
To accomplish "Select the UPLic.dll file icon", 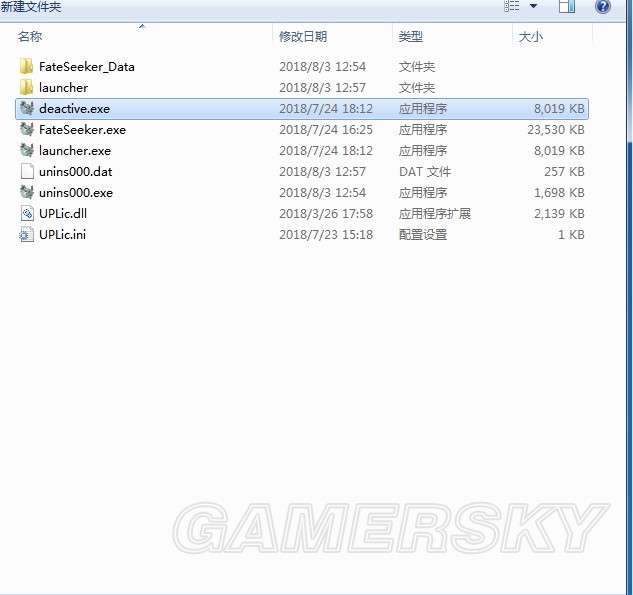I will point(27,214).
